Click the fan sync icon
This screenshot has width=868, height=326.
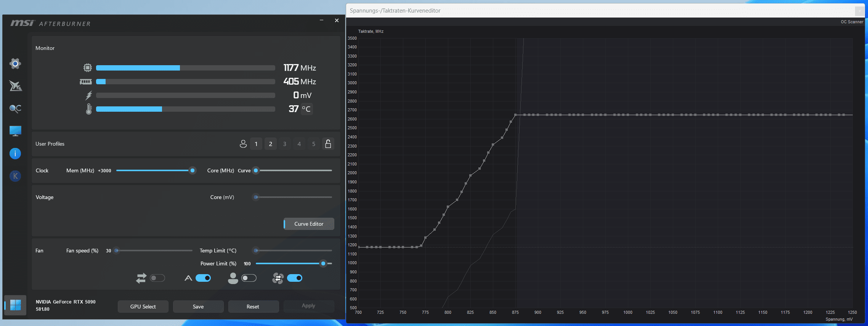pyautogui.click(x=278, y=278)
